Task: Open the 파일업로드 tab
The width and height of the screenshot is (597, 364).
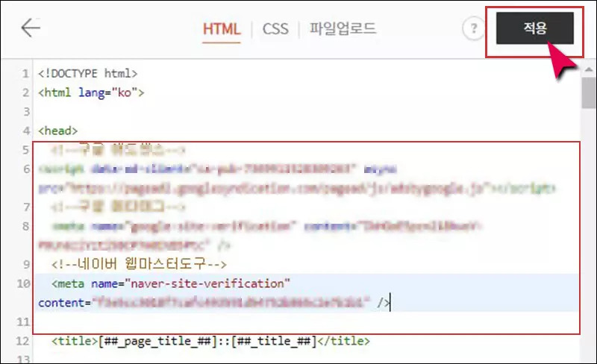Action: tap(343, 28)
